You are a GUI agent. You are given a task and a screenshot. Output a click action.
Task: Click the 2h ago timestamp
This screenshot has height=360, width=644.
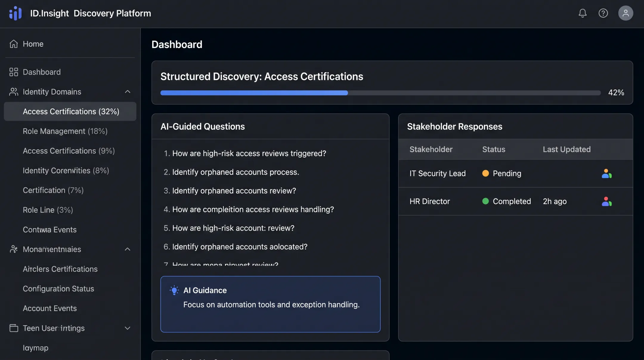coord(555,201)
